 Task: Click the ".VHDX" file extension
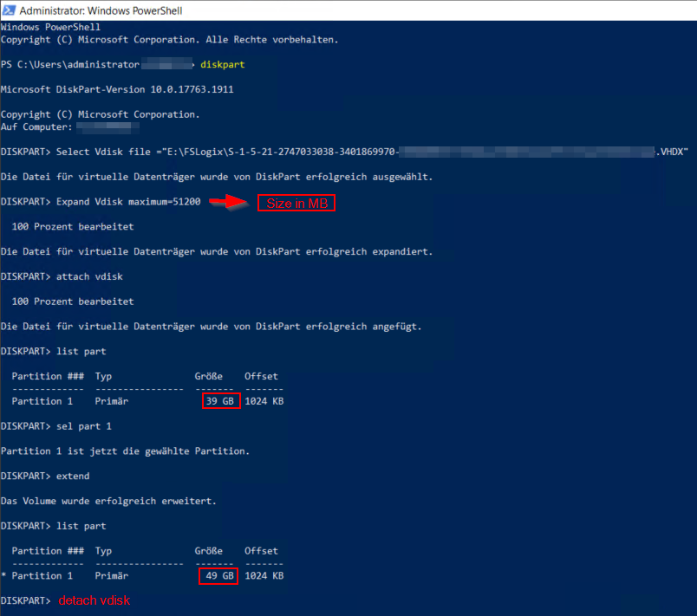[x=671, y=152]
